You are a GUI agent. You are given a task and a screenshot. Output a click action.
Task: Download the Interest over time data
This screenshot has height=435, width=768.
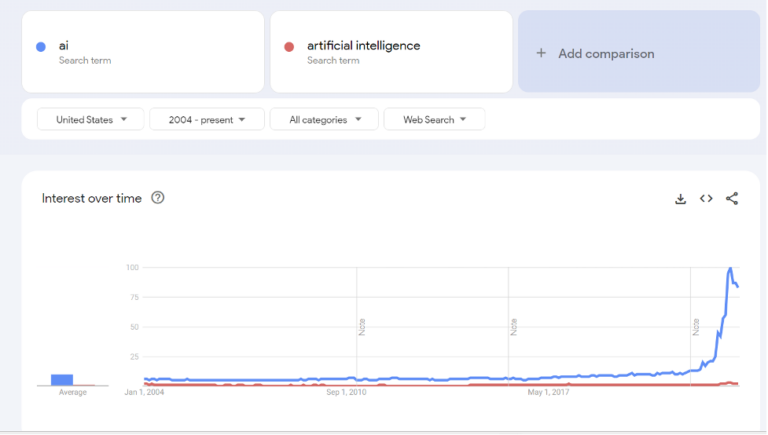point(680,199)
